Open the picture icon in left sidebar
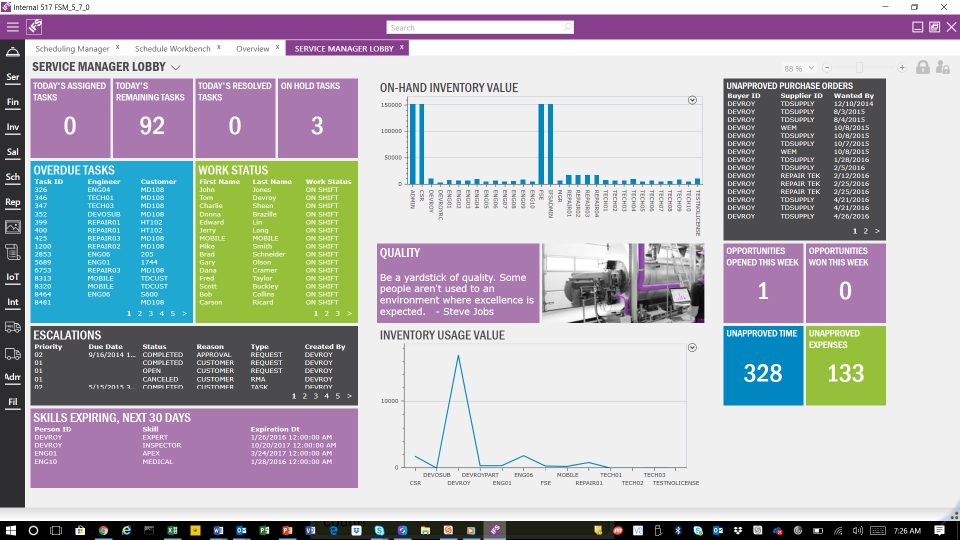Viewport: 960px width, 540px height. (12, 227)
